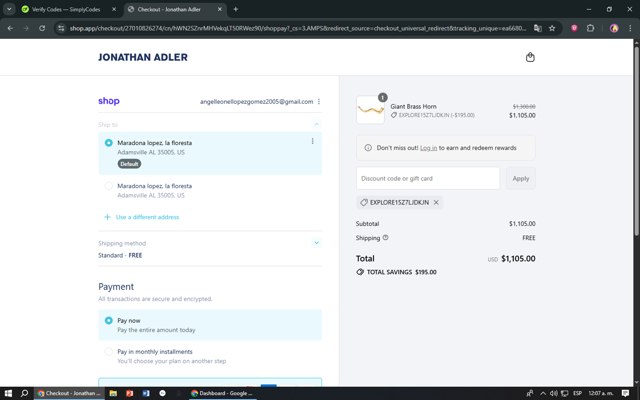Click the shipping info question mark icon
The image size is (640, 400).
click(385, 238)
